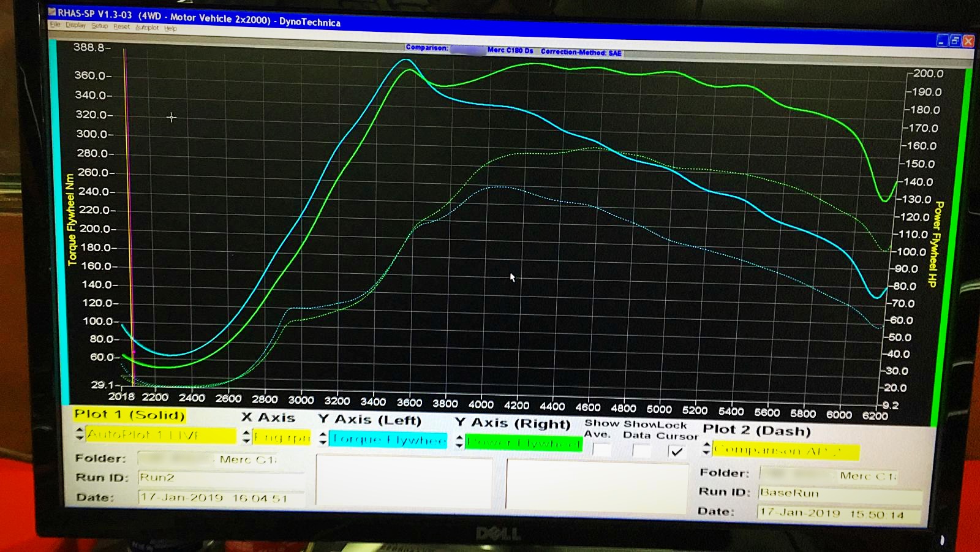Click the 388.8 torque axis maximum value
980x552 pixels.
[90, 47]
